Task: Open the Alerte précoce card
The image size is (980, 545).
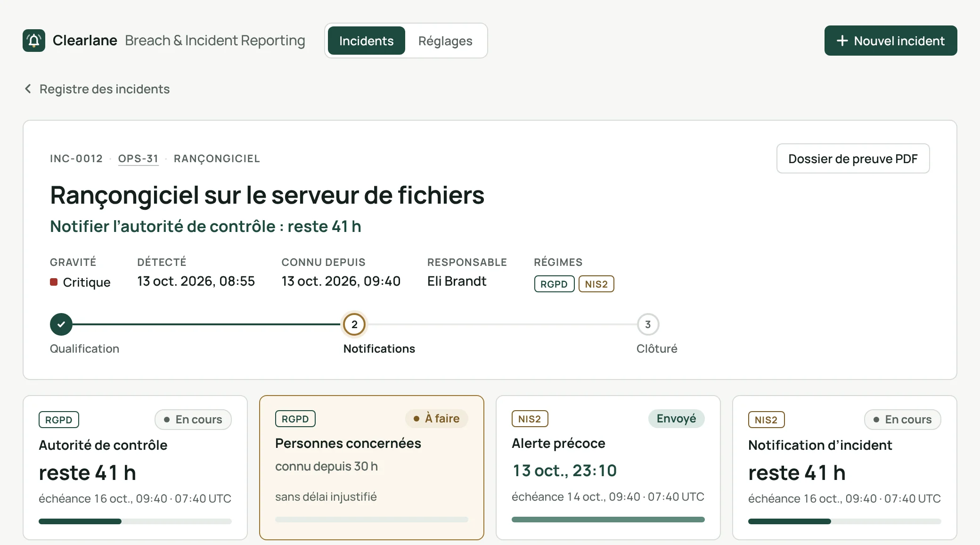Action: [608, 468]
